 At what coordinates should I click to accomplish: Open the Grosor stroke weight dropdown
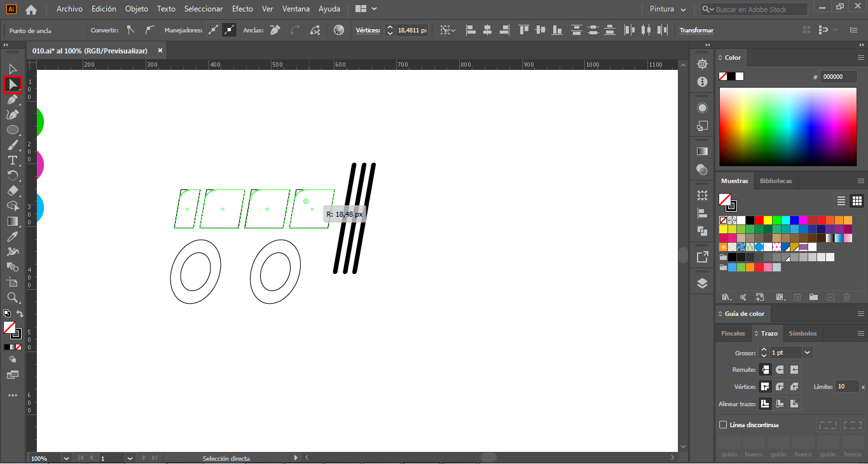pyautogui.click(x=808, y=352)
